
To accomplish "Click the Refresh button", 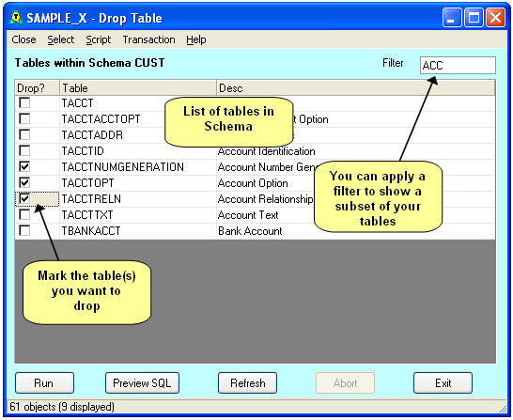I will coord(248,382).
